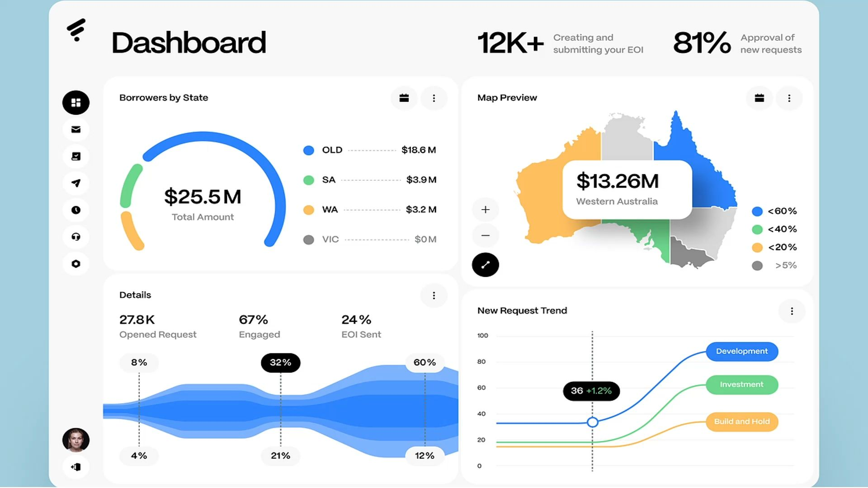Click the user profile avatar photo
This screenshot has height=488, width=868.
pos(76,440)
